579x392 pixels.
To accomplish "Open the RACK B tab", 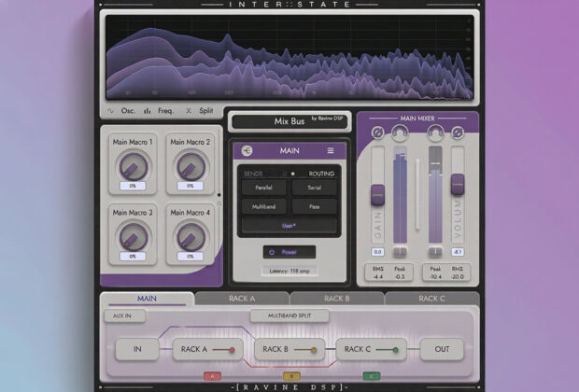I will tap(337, 299).
